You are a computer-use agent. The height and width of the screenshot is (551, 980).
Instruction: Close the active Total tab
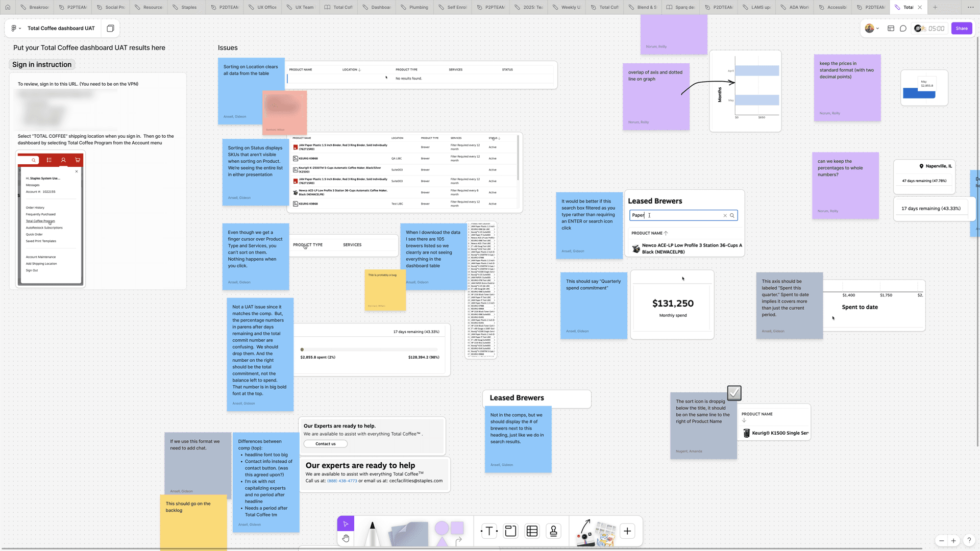(920, 7)
